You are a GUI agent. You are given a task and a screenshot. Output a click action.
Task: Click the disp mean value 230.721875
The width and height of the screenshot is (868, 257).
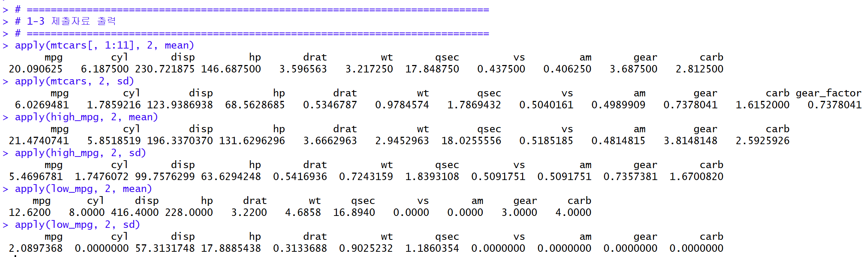165,69
